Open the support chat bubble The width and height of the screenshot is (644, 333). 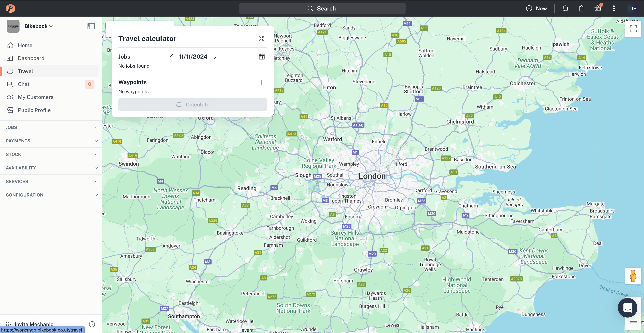tap(628, 308)
